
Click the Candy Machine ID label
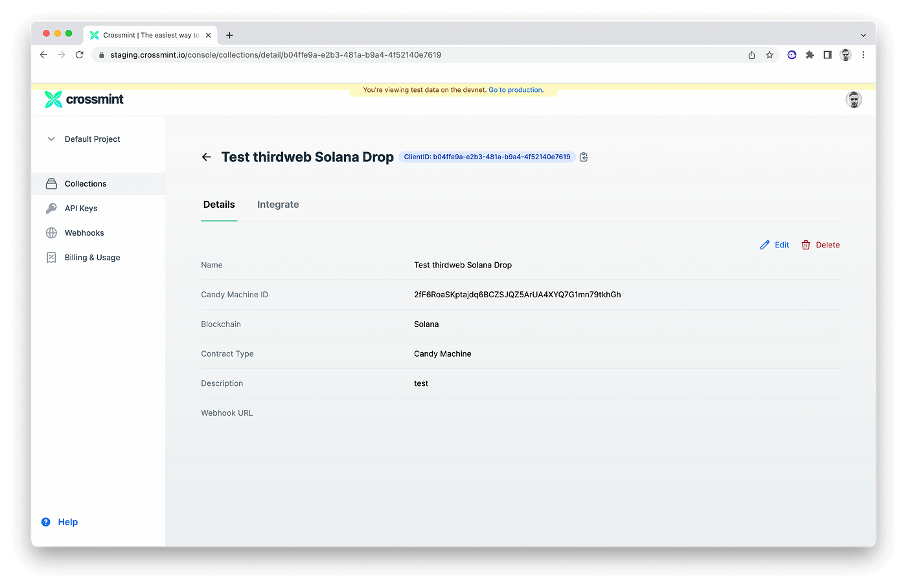(235, 295)
